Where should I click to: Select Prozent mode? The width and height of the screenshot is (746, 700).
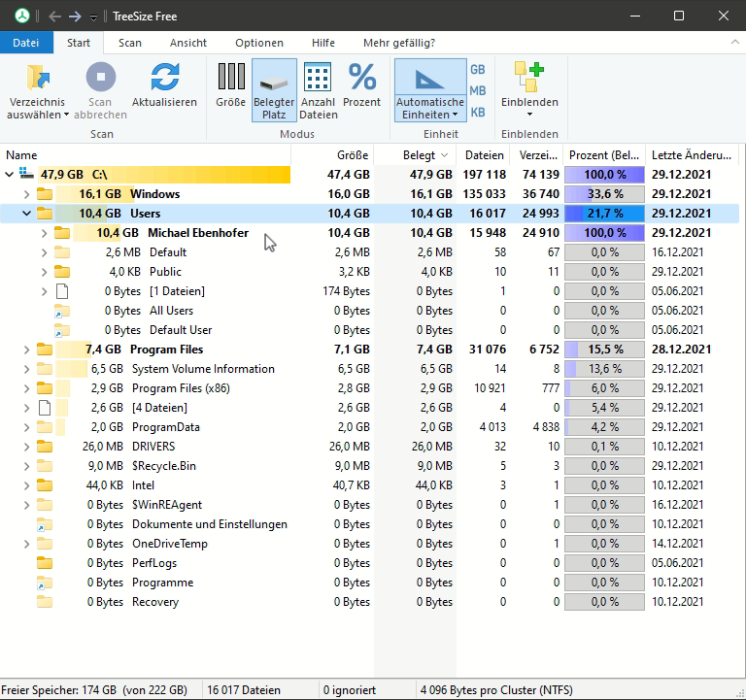pyautogui.click(x=362, y=84)
